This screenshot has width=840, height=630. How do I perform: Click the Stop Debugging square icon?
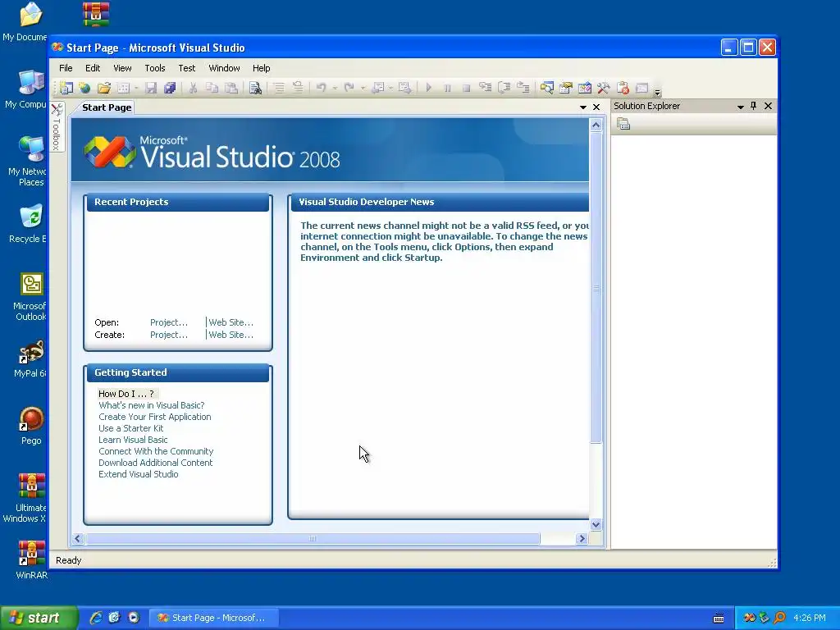tap(466, 88)
